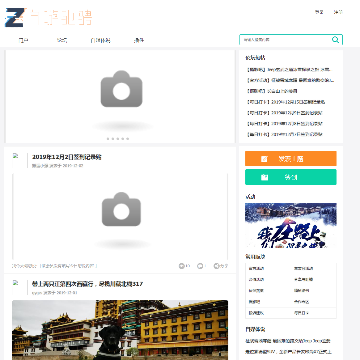The image size is (360, 360).
Task: Open the monastery photo with the black dog
Action: [120, 330]
